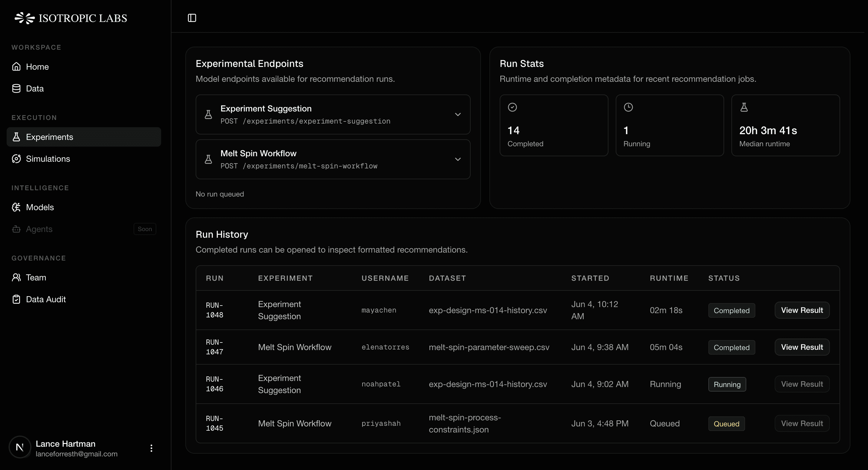868x470 pixels.
Task: Click View Result for RUN-1045
Action: (802, 423)
